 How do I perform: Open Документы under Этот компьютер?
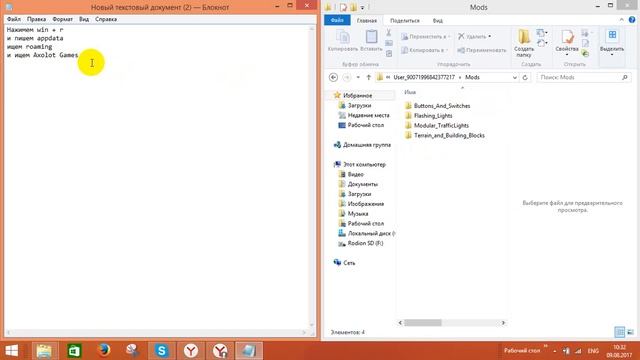(x=362, y=184)
